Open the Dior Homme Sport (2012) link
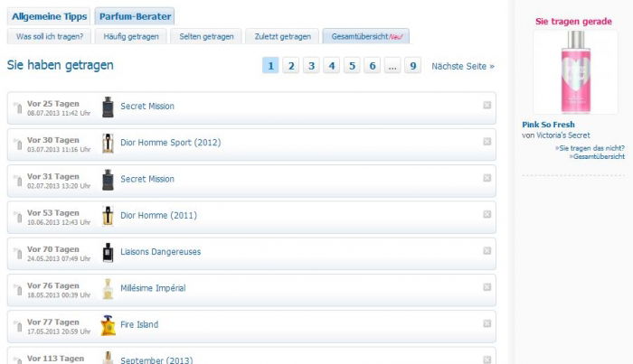The height and width of the screenshot is (364, 633). [x=170, y=143]
